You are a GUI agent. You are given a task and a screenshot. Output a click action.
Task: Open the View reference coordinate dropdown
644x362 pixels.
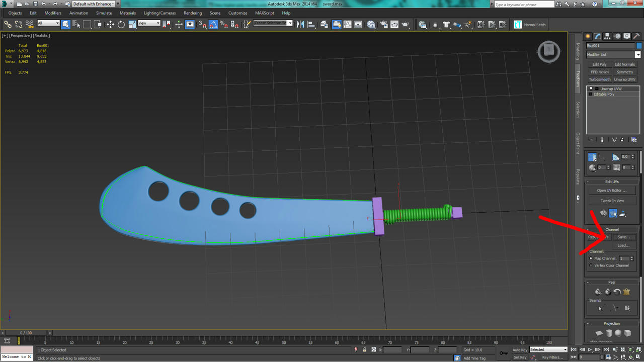click(149, 23)
